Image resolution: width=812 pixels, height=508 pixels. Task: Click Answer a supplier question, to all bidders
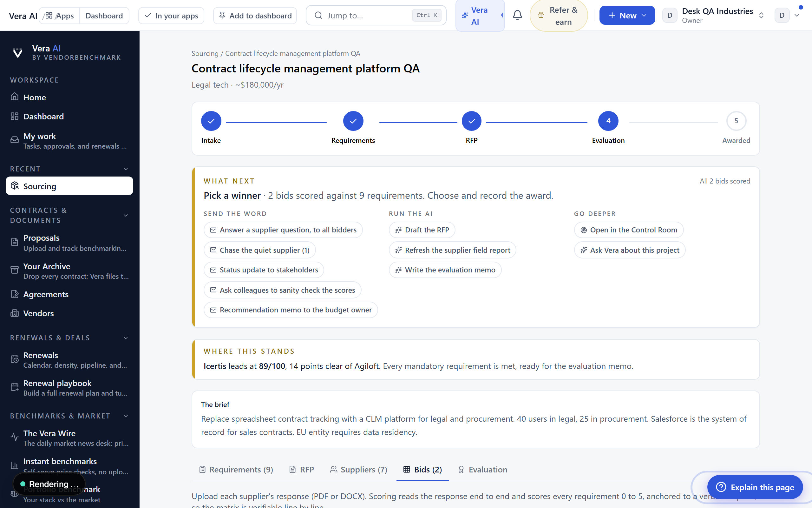(283, 230)
